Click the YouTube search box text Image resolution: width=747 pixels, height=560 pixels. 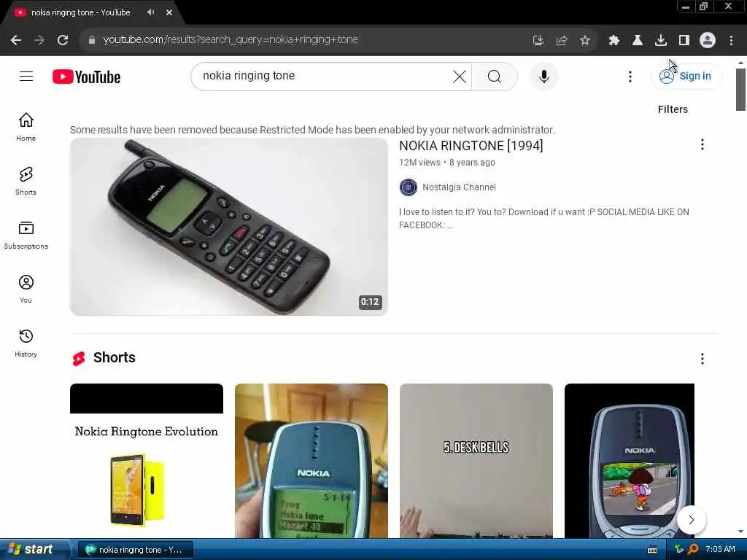[249, 76]
